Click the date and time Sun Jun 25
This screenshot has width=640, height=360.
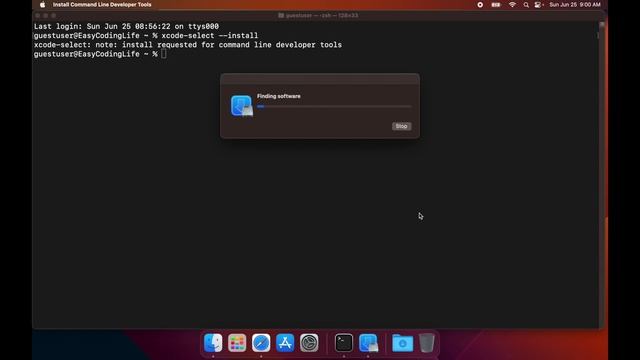tap(575, 5)
